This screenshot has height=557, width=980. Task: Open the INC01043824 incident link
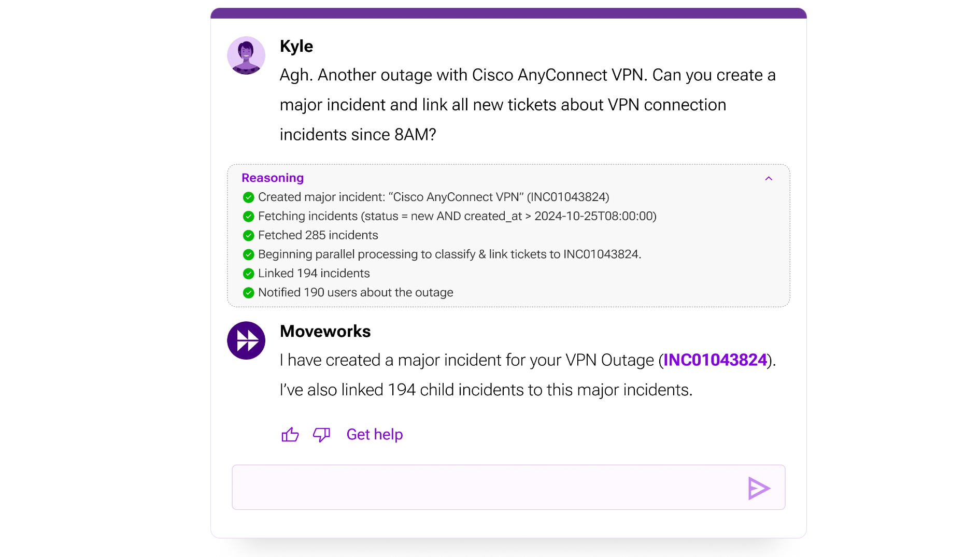(715, 360)
